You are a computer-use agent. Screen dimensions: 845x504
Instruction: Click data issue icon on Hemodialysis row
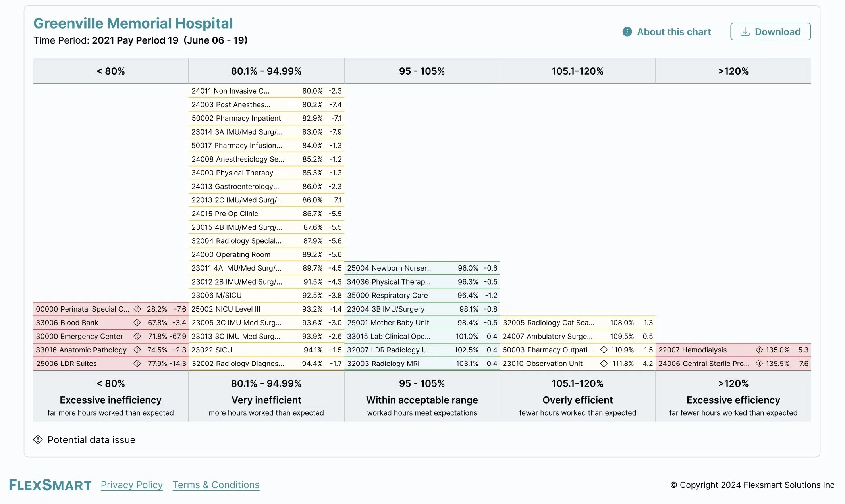point(759,350)
